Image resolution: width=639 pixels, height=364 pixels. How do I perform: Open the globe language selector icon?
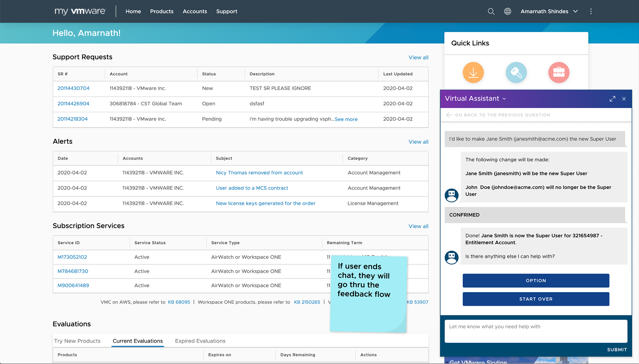(x=508, y=11)
